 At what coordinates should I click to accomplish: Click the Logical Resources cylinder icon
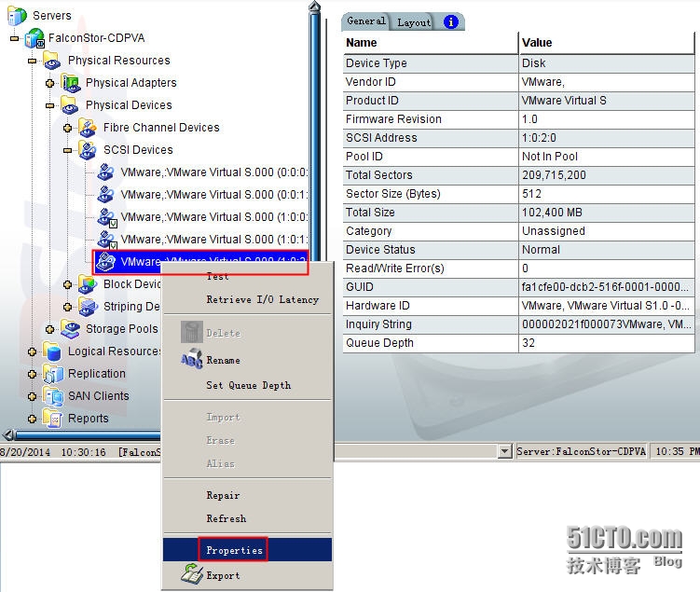(x=52, y=351)
